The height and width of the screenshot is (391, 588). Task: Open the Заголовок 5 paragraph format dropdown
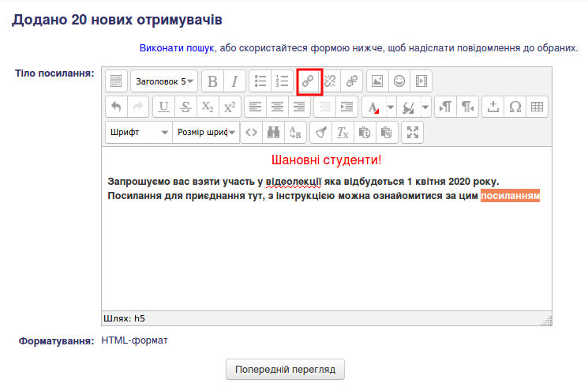pos(164,81)
